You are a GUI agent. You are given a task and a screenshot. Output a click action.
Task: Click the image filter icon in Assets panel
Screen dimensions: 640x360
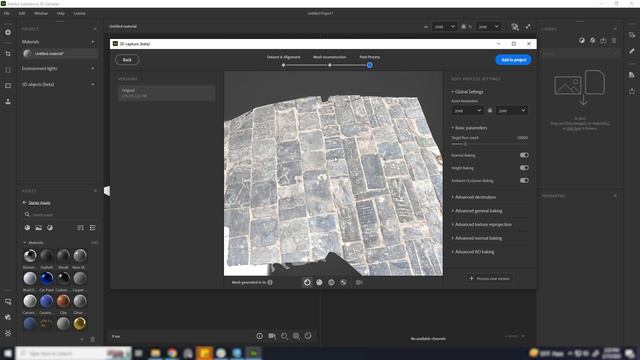click(x=38, y=228)
